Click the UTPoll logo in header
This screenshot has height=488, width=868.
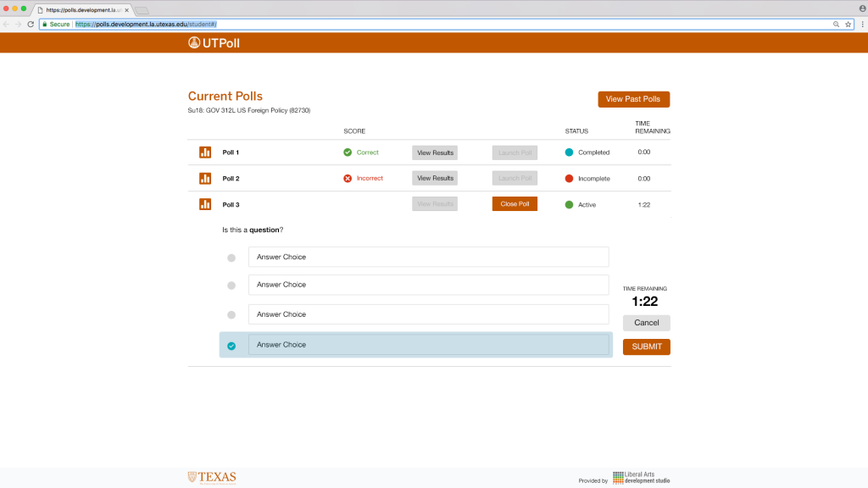click(x=214, y=42)
